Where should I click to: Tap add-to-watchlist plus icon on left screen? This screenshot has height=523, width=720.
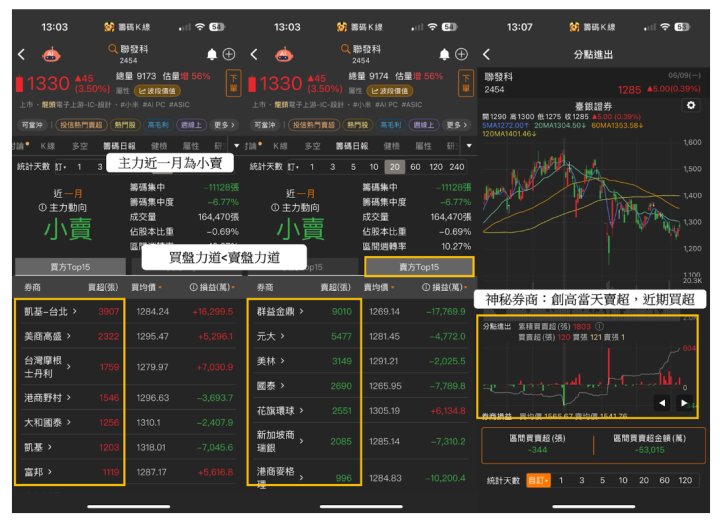point(229,55)
